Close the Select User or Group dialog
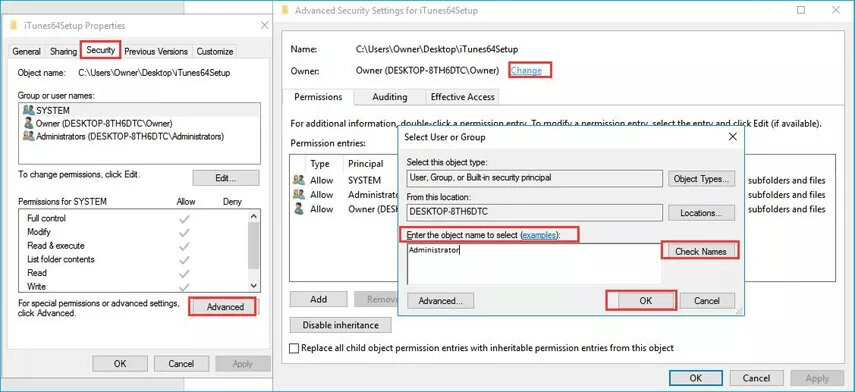 (733, 137)
